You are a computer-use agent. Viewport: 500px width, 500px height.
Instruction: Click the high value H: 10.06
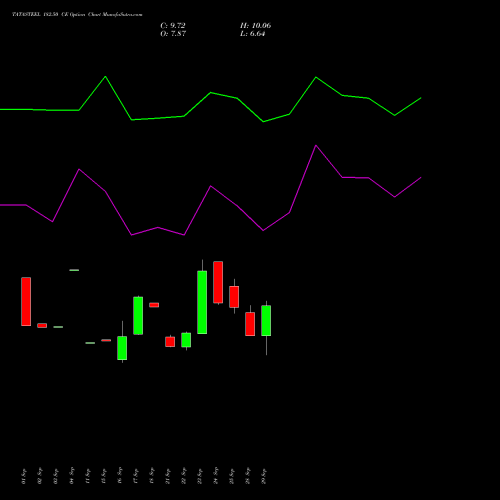(x=255, y=26)
